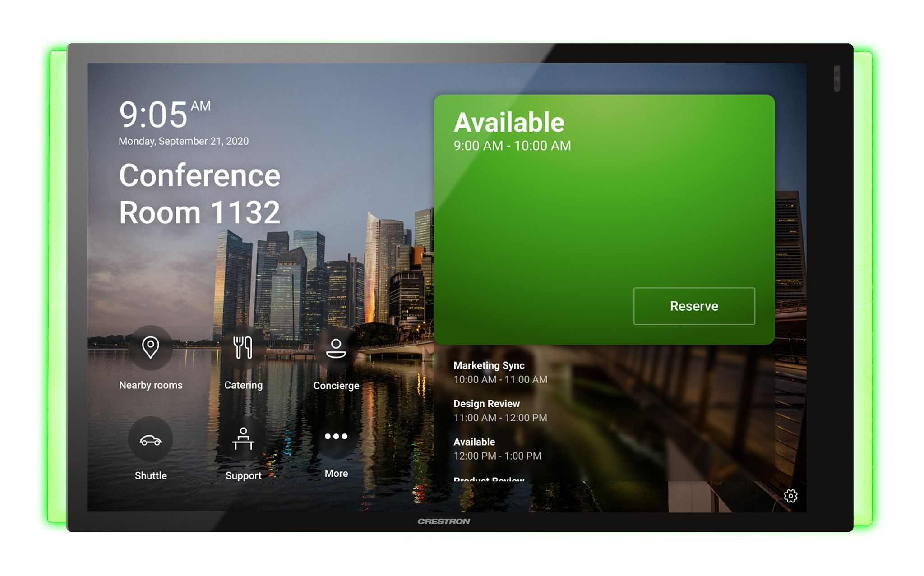Open Nearby rooms location pin icon
The image size is (924, 576).
151,348
